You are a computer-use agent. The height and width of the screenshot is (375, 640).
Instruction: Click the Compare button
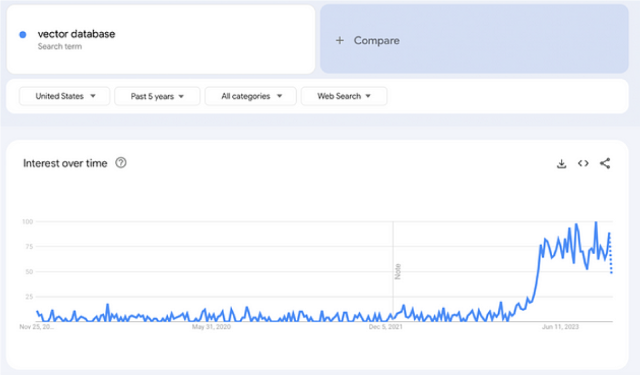click(x=474, y=39)
